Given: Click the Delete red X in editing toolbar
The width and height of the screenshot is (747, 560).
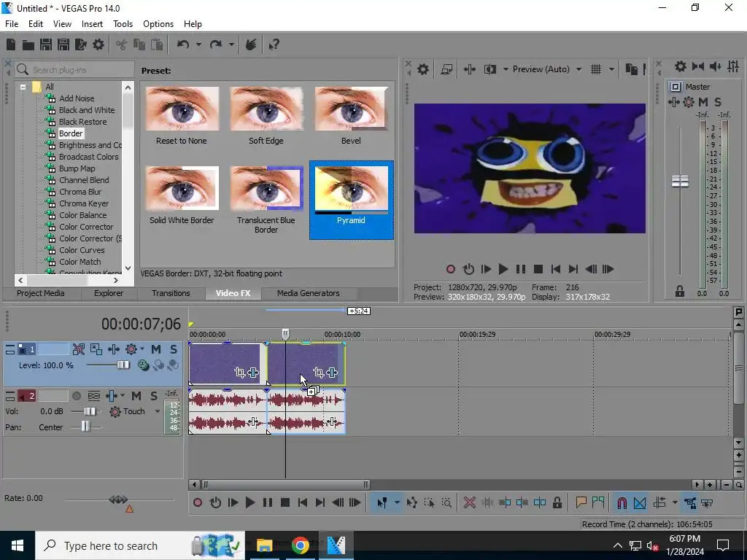Looking at the screenshot, I should click(469, 502).
